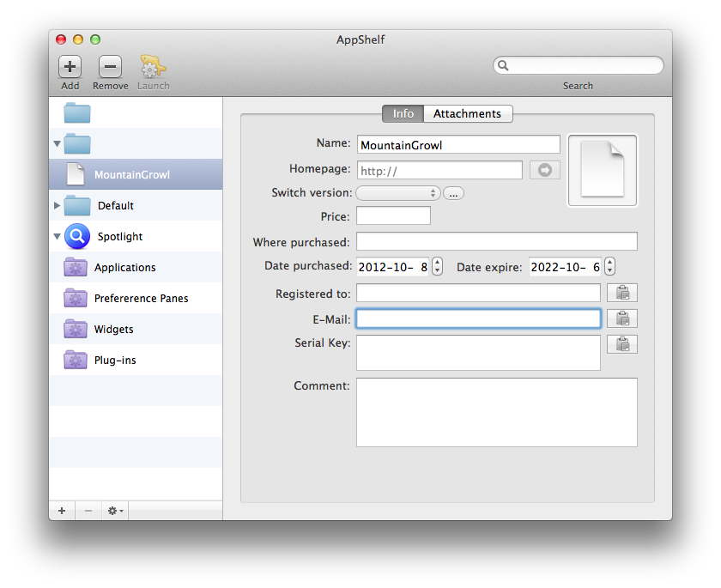The height and width of the screenshot is (588, 721).
Task: Click the Prefererence Panes purple folder icon
Action: click(76, 299)
